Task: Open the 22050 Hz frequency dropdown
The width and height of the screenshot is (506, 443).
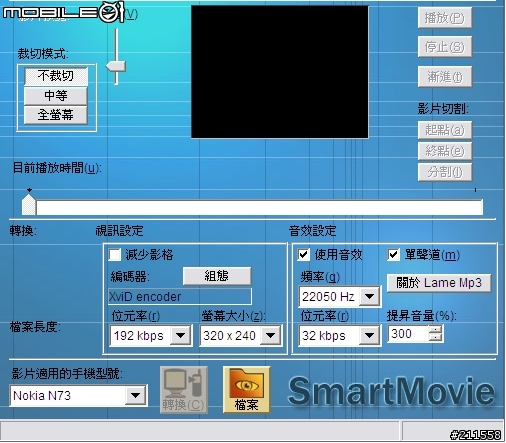Action: (x=370, y=296)
